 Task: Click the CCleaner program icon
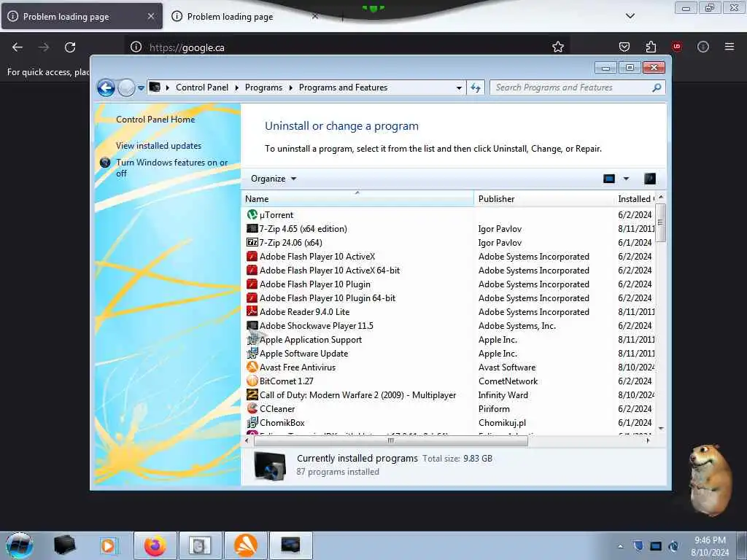(x=252, y=408)
